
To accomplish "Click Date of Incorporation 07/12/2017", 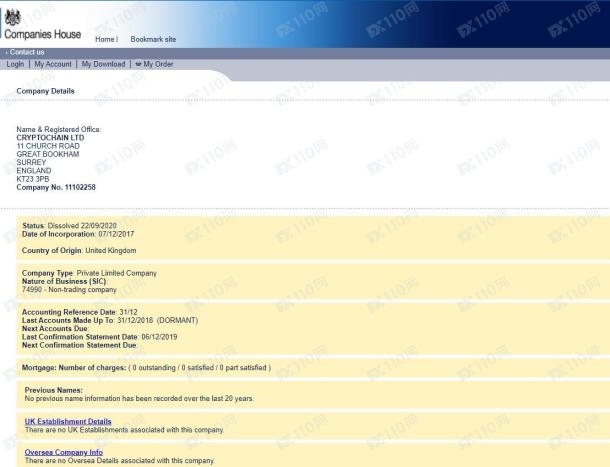I will click(x=78, y=234).
